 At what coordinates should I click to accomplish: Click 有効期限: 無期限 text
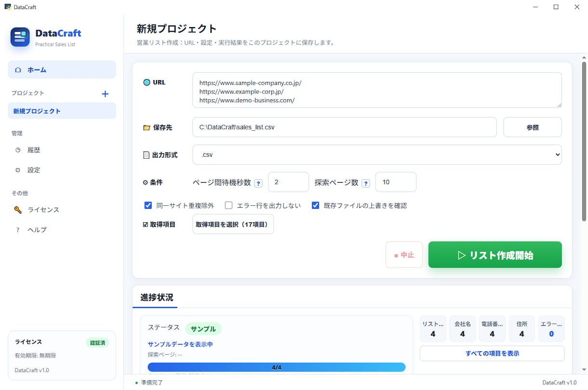point(36,356)
